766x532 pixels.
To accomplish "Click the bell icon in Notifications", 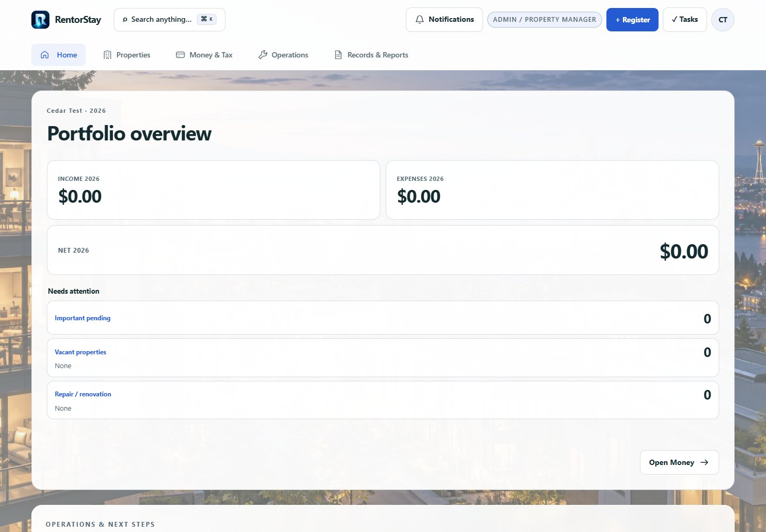I will pos(420,20).
